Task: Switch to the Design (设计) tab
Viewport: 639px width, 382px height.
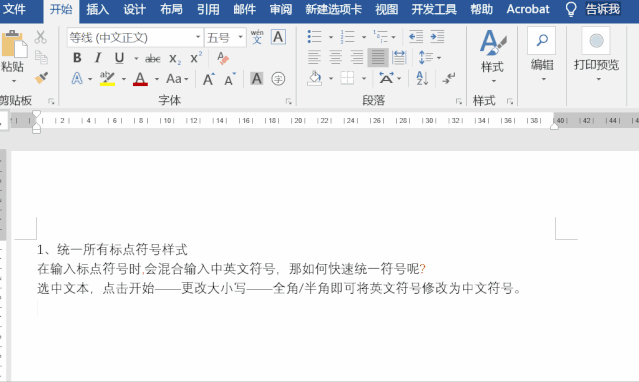Action: point(134,9)
